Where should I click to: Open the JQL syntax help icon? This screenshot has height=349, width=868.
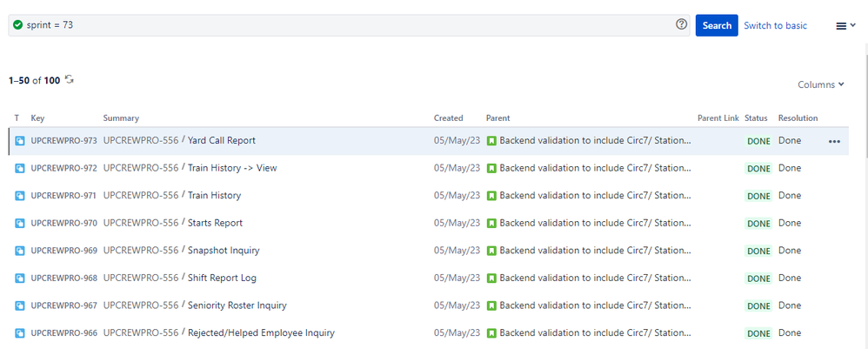tap(682, 24)
